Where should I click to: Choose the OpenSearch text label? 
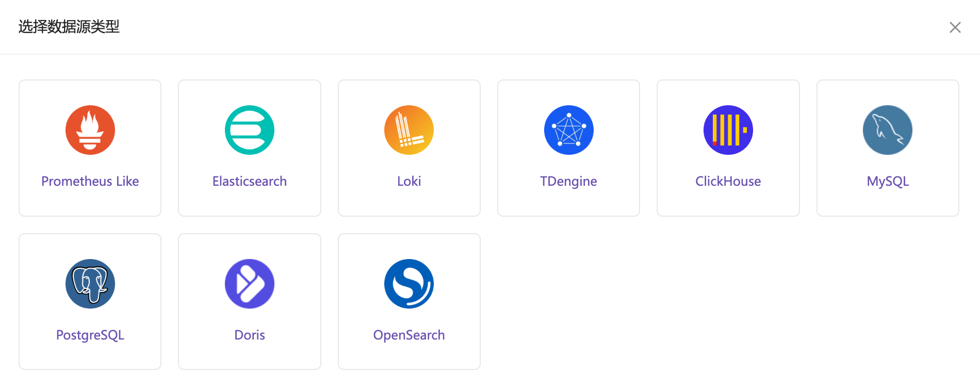409,335
